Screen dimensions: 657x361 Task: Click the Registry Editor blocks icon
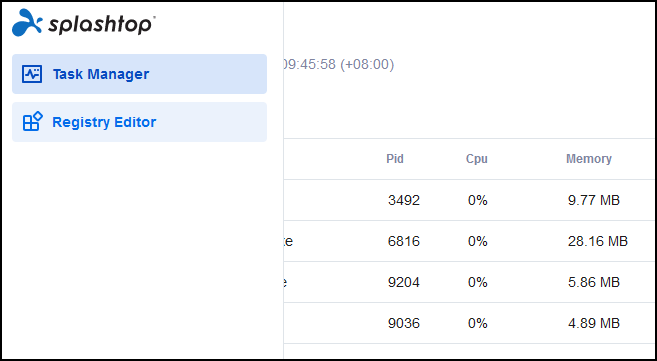[33, 121]
